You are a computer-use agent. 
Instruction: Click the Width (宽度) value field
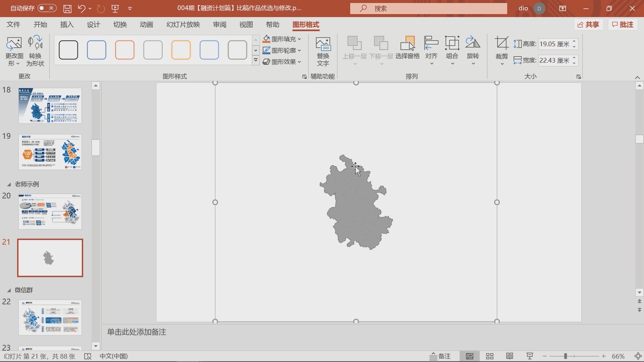tap(555, 60)
